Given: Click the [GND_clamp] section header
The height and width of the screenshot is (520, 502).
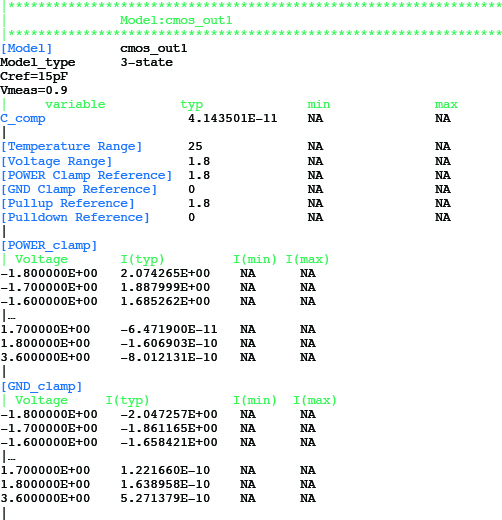Looking at the screenshot, I should pyautogui.click(x=41, y=387).
